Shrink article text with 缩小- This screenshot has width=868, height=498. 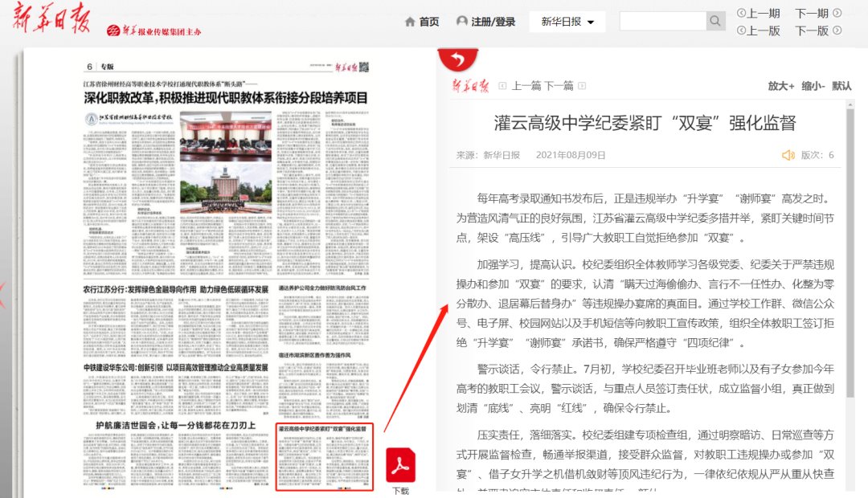point(813,86)
